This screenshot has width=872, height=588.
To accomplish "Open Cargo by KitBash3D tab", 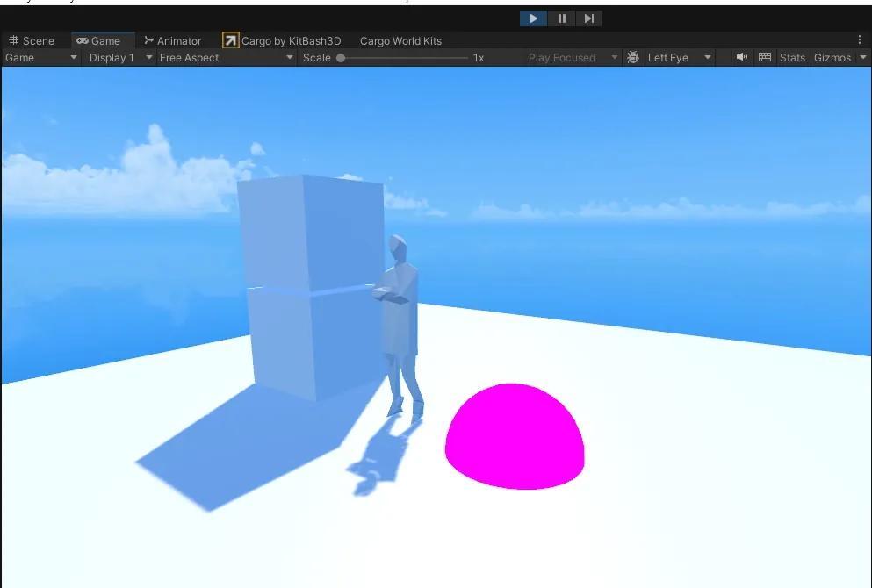I will (282, 40).
